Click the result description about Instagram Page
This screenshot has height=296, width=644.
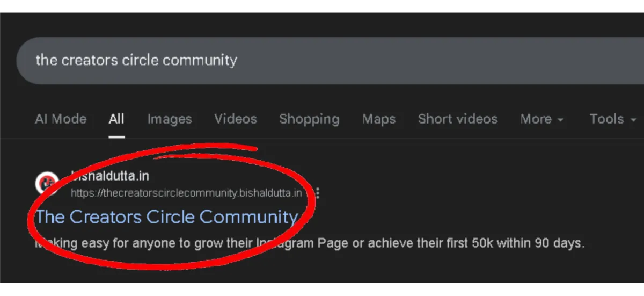[x=310, y=243]
